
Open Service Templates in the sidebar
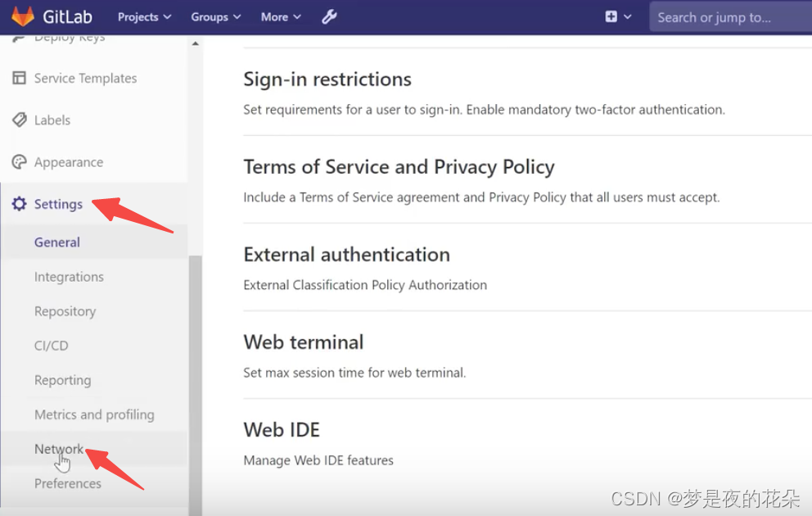coord(85,79)
